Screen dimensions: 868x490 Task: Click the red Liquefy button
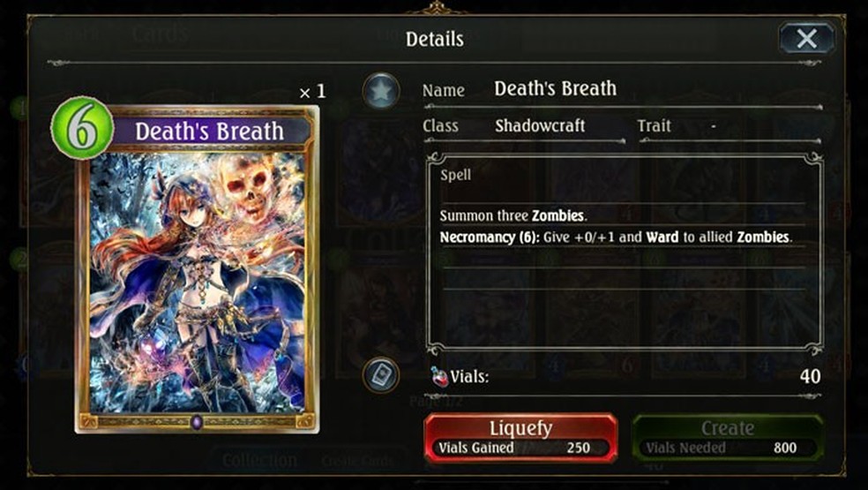(x=520, y=437)
